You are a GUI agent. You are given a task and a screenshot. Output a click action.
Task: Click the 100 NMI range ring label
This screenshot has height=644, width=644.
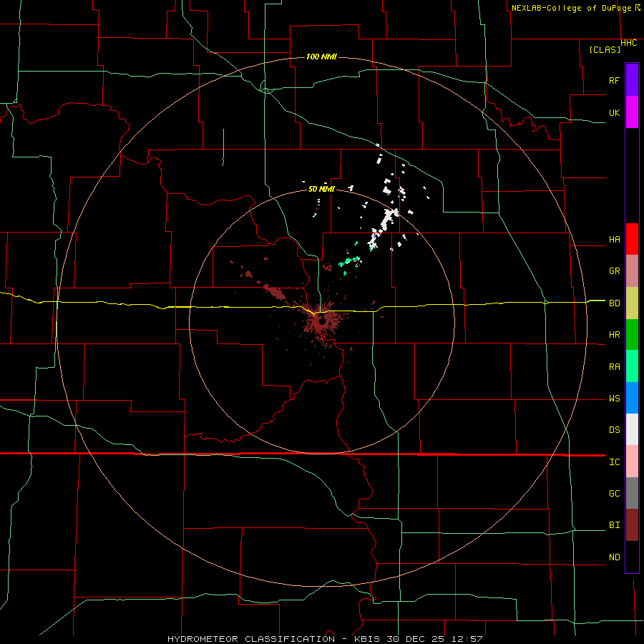(321, 57)
